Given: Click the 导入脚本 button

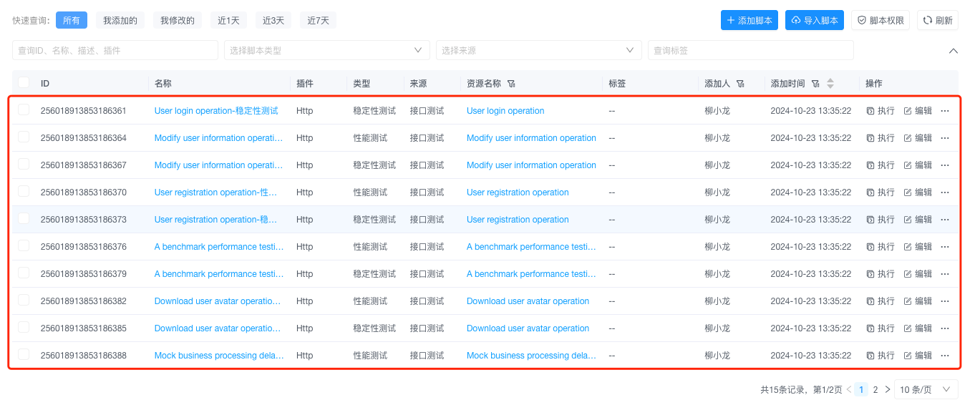Looking at the screenshot, I should (x=815, y=21).
